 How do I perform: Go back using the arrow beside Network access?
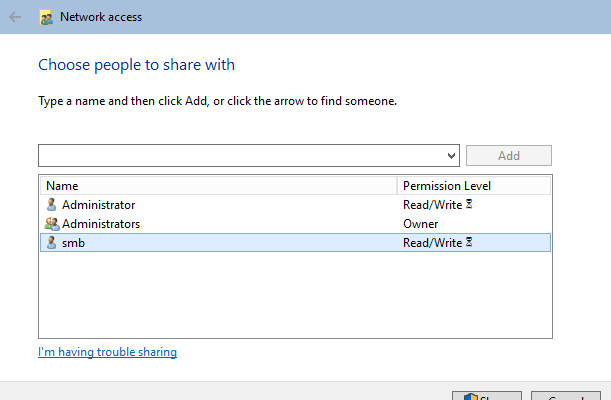15,17
